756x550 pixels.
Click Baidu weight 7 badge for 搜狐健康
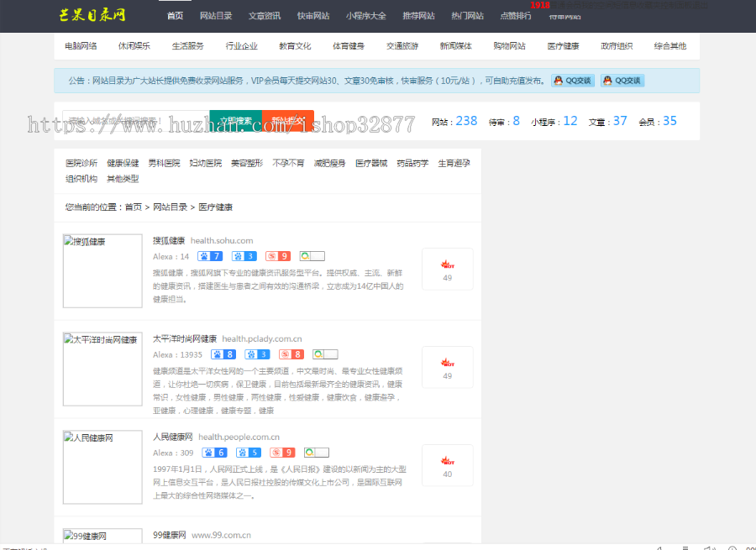(x=210, y=256)
